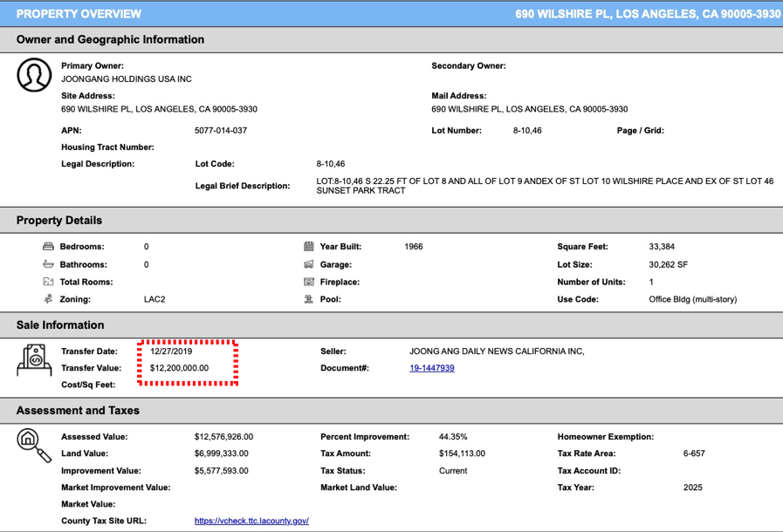Click the Year Built calendar icon
The width and height of the screenshot is (783, 532).
(308, 247)
